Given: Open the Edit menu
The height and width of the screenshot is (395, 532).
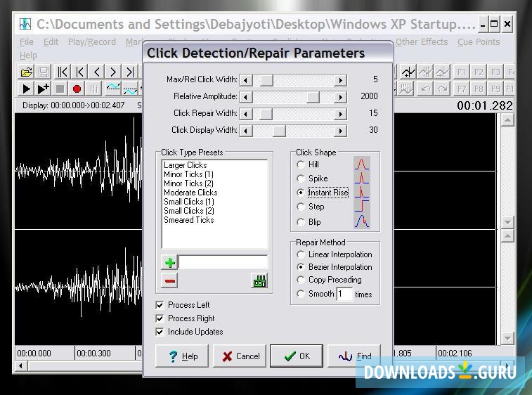Looking at the screenshot, I should click(51, 42).
